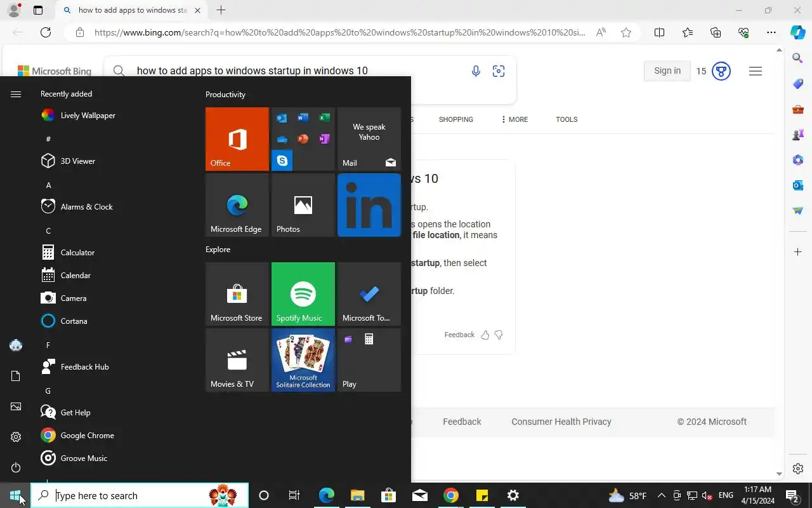Image resolution: width=812 pixels, height=508 pixels.
Task: Open Get Help app
Action: 114,413
